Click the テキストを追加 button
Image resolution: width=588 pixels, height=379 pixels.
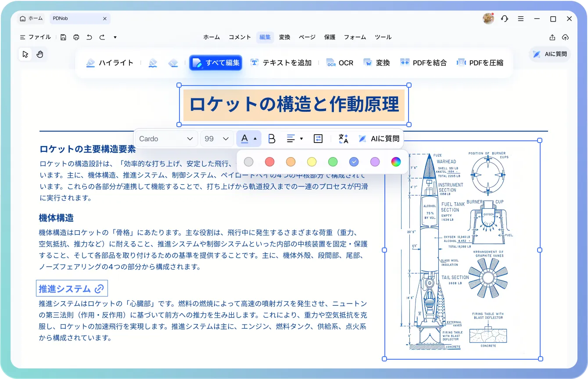click(281, 63)
